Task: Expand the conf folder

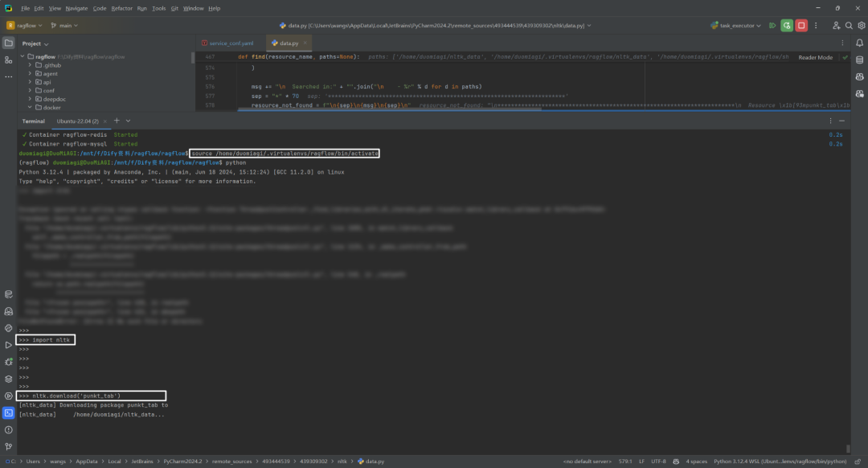Action: pos(30,90)
